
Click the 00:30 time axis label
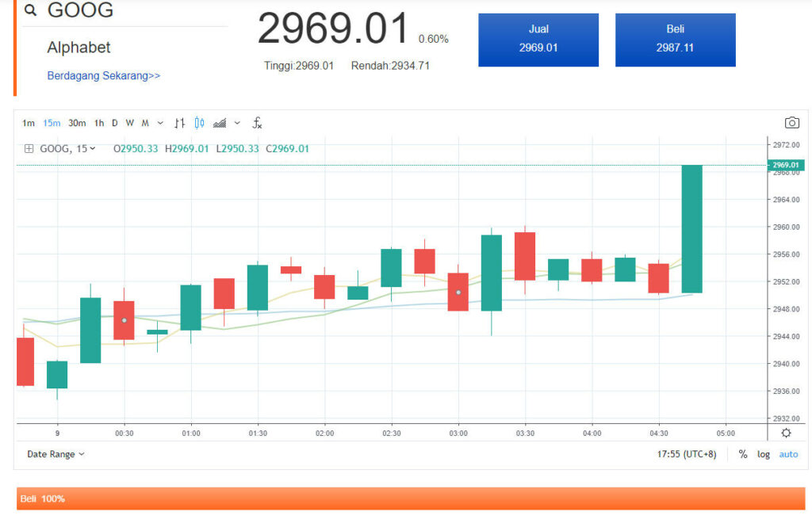(124, 434)
